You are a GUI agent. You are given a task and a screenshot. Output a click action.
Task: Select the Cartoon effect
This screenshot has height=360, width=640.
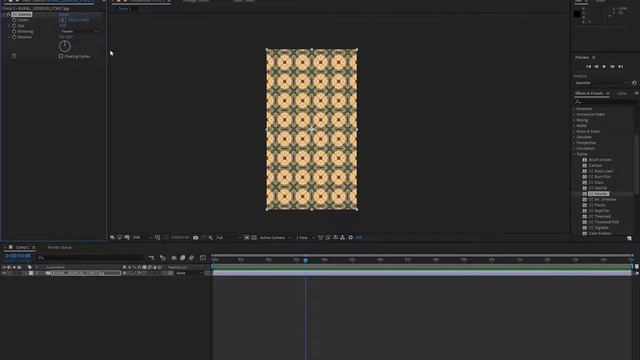tap(595, 165)
